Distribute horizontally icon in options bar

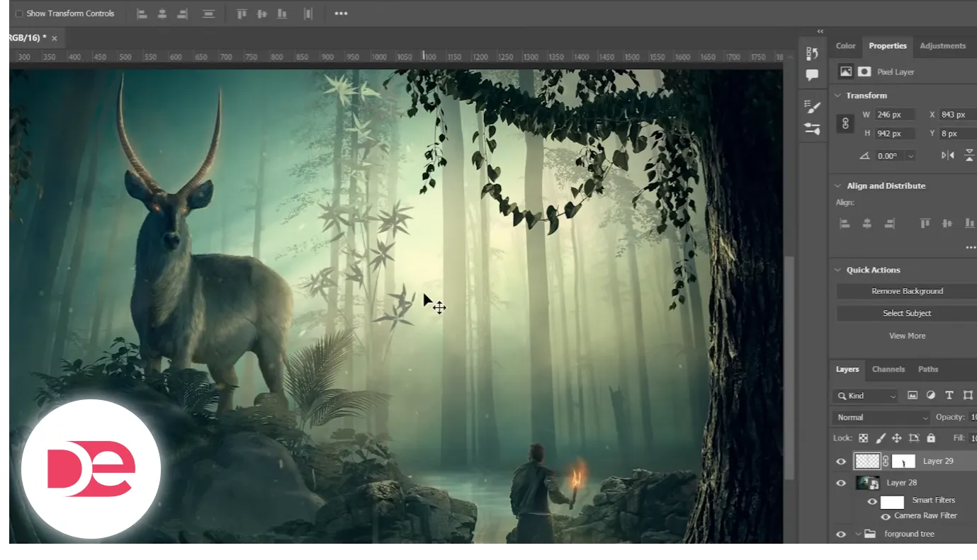click(307, 13)
